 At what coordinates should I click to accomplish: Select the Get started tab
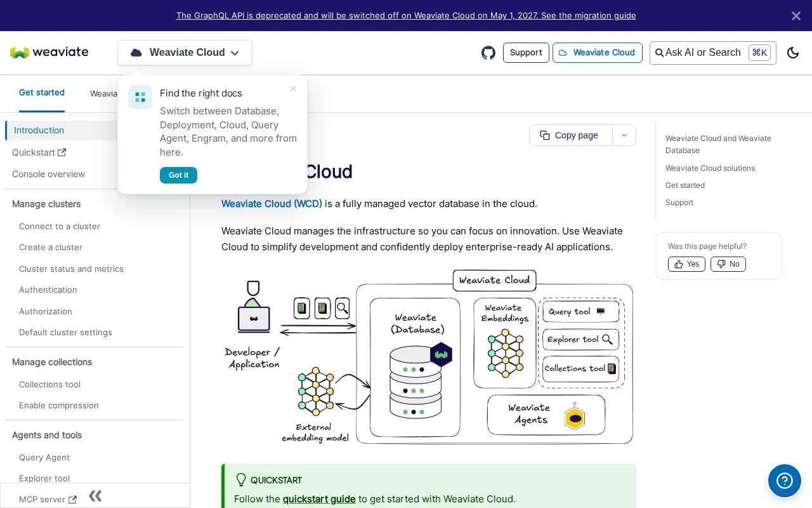pos(42,93)
